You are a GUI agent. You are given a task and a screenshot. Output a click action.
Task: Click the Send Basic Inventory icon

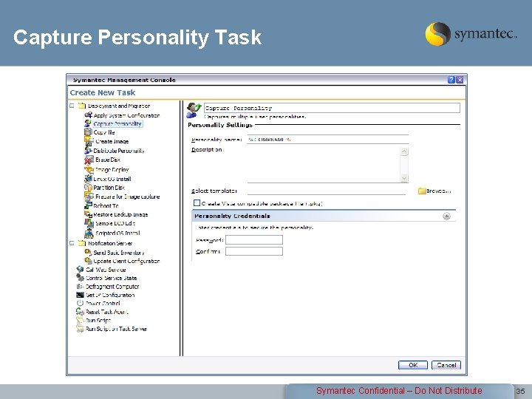(88, 252)
